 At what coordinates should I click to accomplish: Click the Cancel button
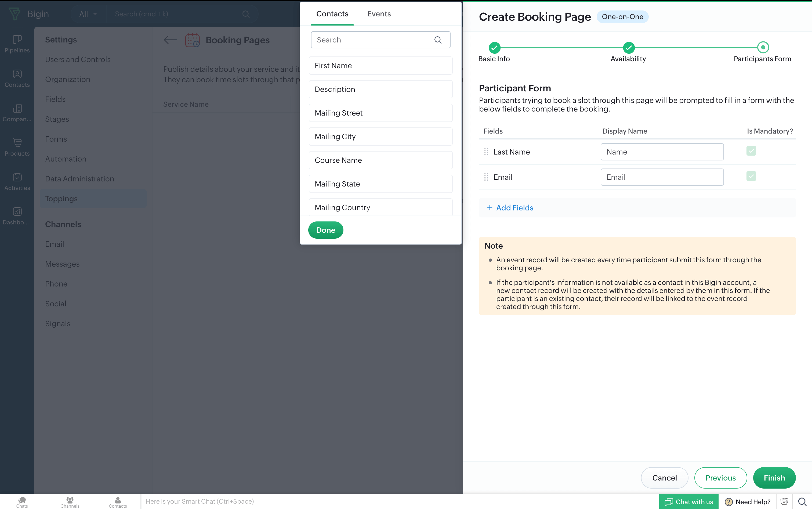pyautogui.click(x=664, y=478)
